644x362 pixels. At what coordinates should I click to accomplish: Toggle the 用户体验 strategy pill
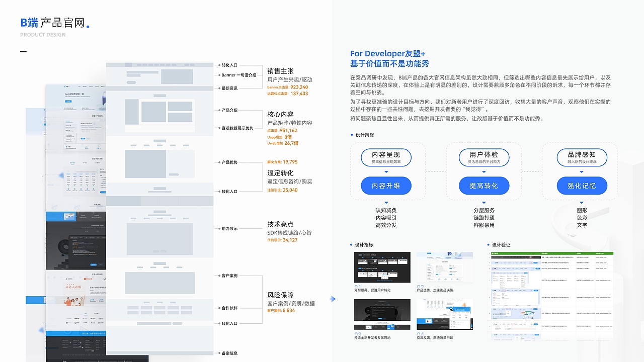pos(484,157)
